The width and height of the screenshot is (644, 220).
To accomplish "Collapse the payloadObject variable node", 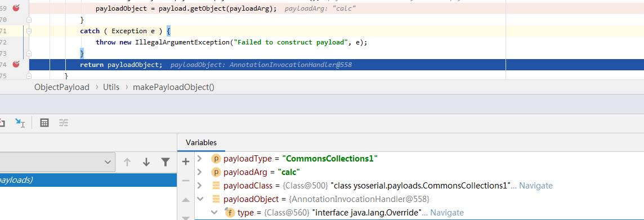I will pos(200,199).
